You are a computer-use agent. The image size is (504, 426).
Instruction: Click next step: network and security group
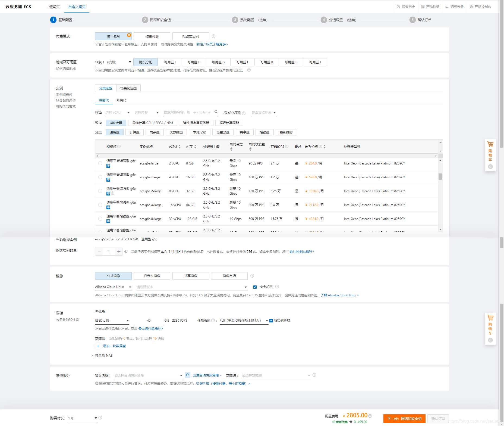coord(404,419)
